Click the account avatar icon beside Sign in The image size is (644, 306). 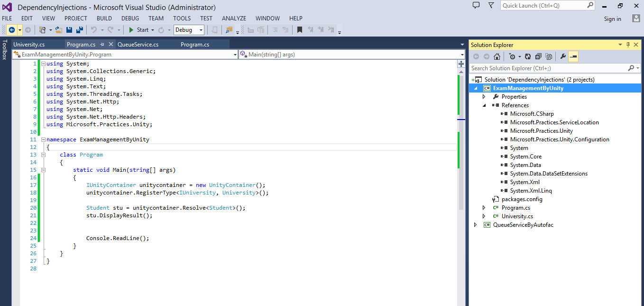(x=636, y=19)
